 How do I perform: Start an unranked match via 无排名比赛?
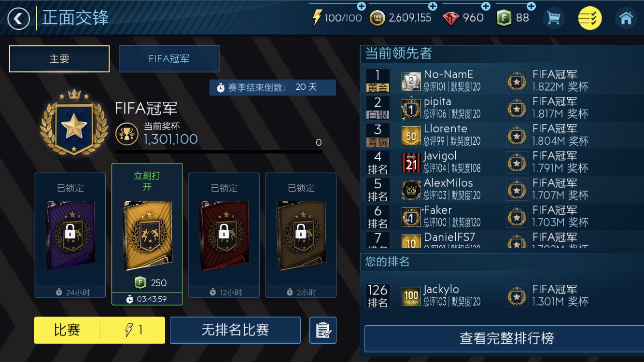(x=235, y=330)
